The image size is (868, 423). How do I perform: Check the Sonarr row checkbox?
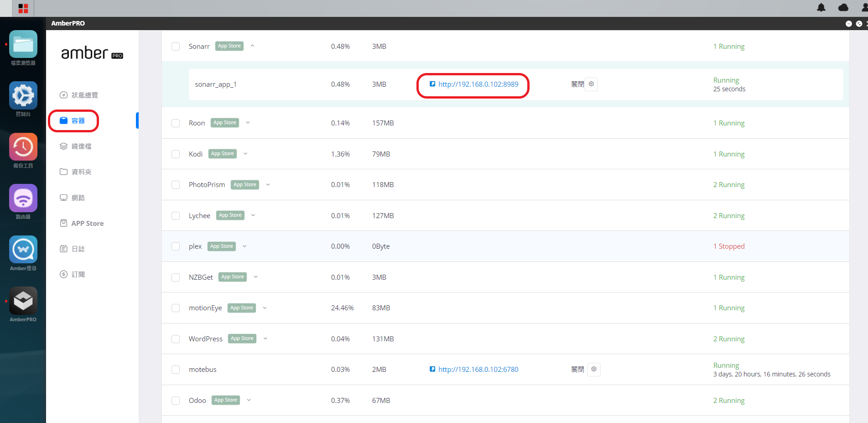(x=176, y=47)
